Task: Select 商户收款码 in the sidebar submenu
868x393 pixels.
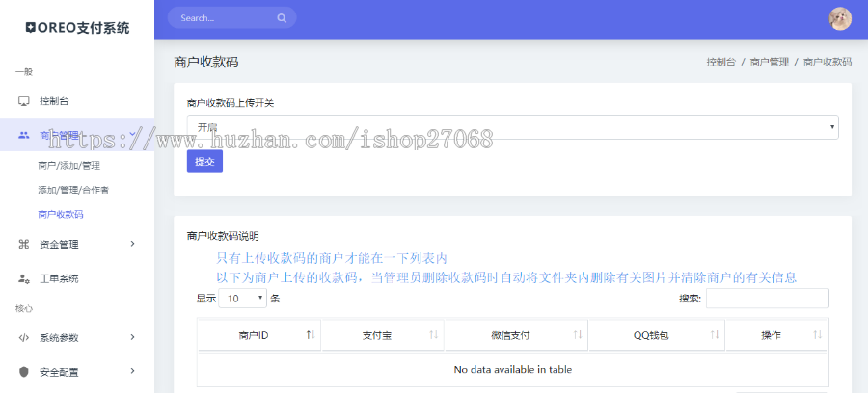Action: (x=61, y=215)
